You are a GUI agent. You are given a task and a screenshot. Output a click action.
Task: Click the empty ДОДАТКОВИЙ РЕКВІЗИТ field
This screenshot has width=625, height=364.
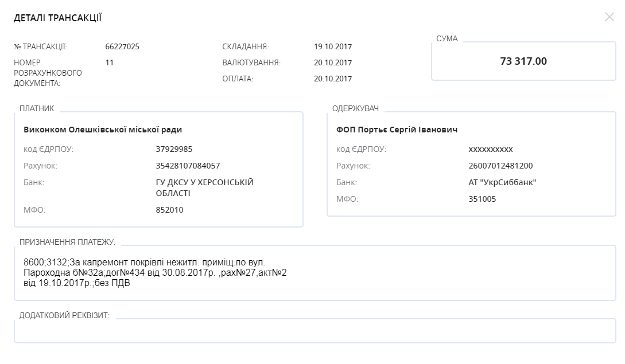point(315,331)
